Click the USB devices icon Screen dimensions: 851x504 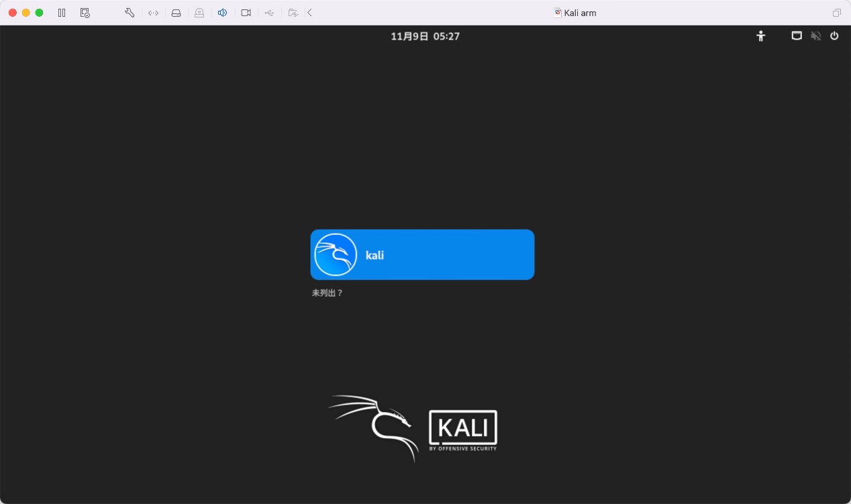coord(269,13)
